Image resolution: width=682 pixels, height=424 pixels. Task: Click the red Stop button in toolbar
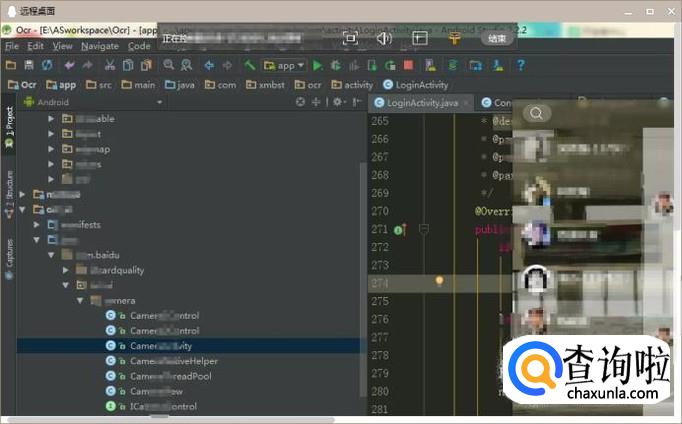[408, 65]
